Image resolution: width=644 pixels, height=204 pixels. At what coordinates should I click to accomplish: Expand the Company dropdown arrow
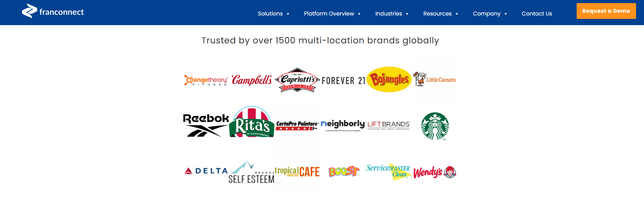[506, 14]
